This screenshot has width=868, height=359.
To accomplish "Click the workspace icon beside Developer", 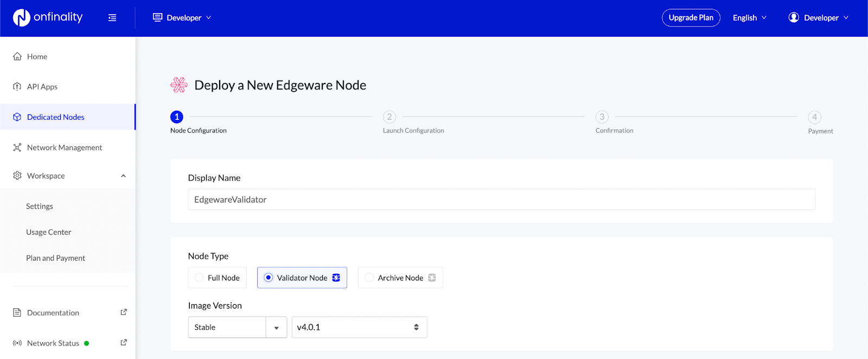I will (158, 17).
